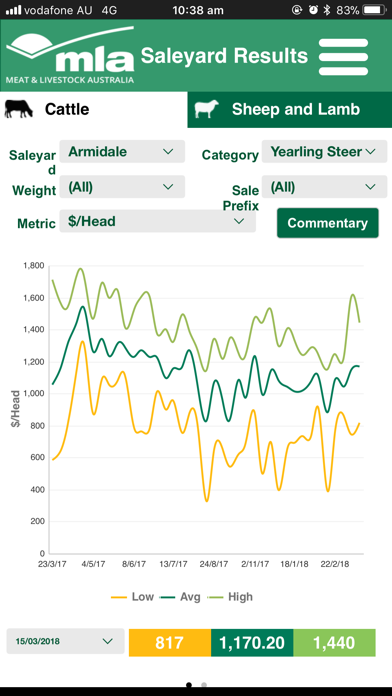Open the Saleyard dropdown showing Armidale
392x696 pixels.
pyautogui.click(x=122, y=151)
